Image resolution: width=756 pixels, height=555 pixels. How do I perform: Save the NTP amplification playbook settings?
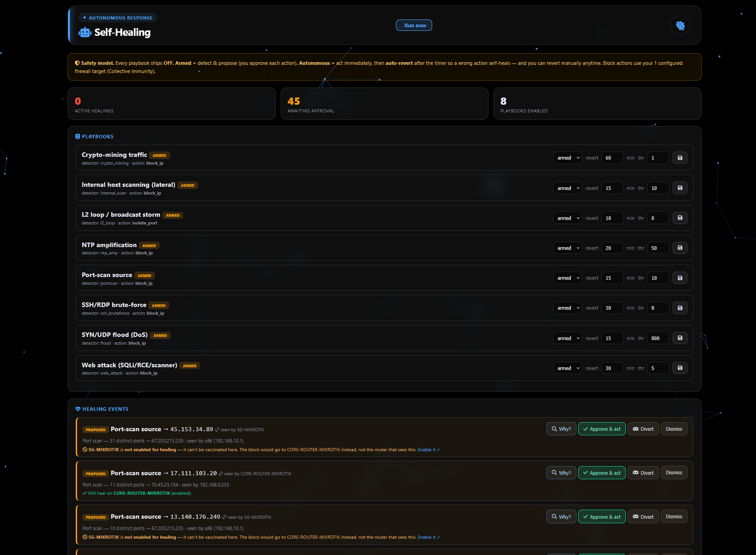pos(680,248)
